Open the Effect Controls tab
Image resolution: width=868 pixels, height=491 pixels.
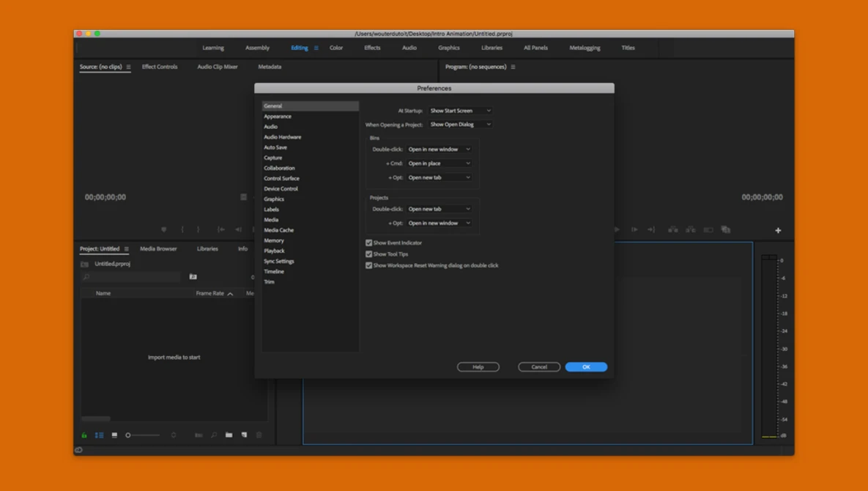coord(160,67)
